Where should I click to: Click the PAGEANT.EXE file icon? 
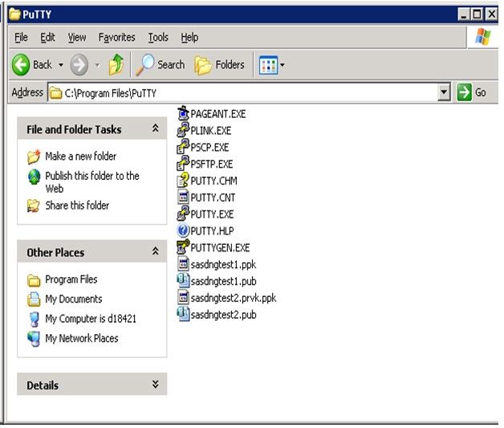pyautogui.click(x=183, y=113)
